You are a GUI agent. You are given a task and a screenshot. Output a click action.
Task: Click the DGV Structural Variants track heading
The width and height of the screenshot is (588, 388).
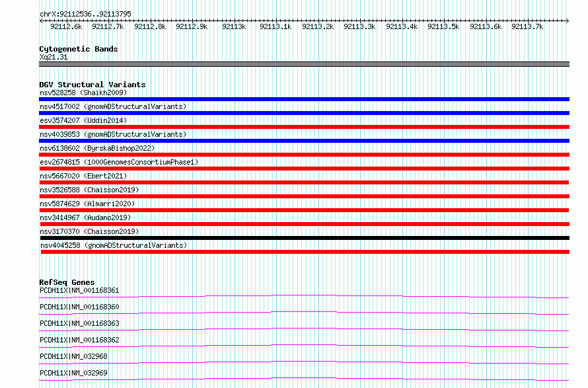pos(92,85)
